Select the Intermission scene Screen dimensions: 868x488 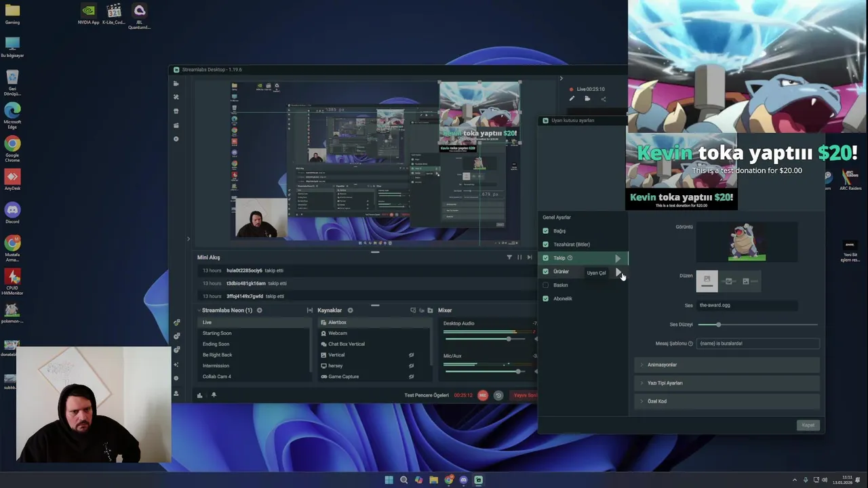coord(254,366)
